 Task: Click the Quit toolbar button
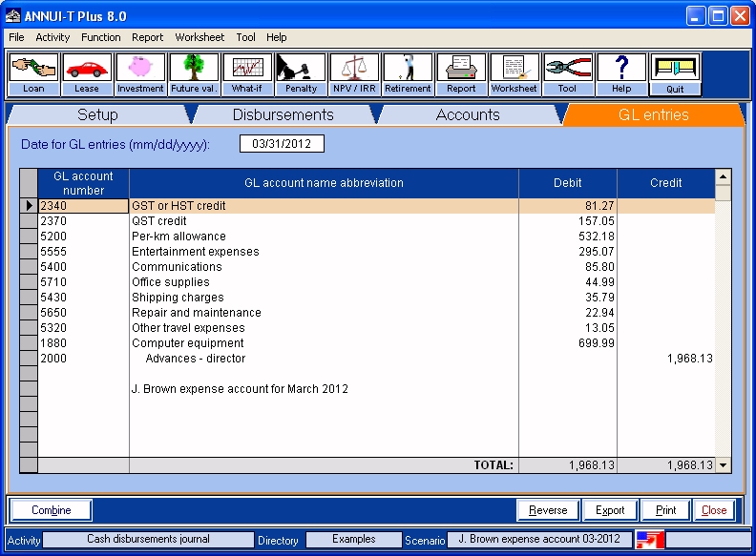click(x=675, y=74)
